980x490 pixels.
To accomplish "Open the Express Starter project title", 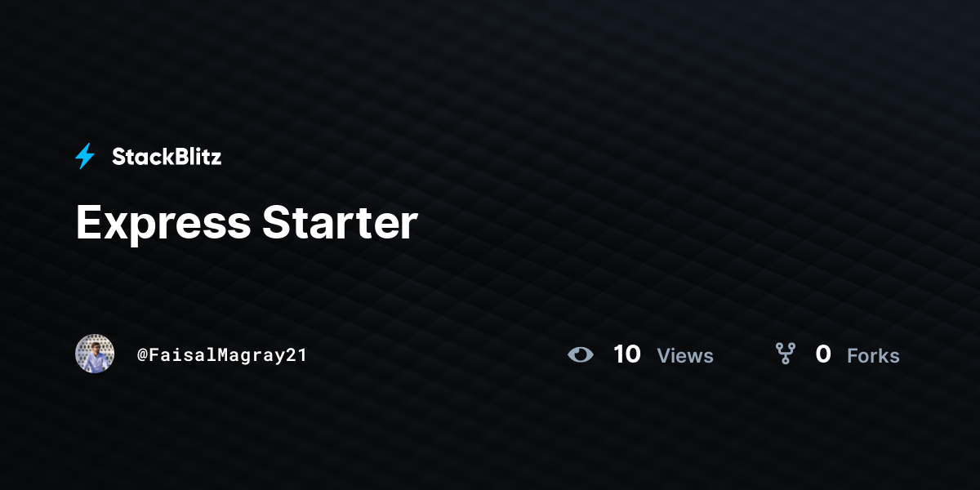I will [247, 222].
